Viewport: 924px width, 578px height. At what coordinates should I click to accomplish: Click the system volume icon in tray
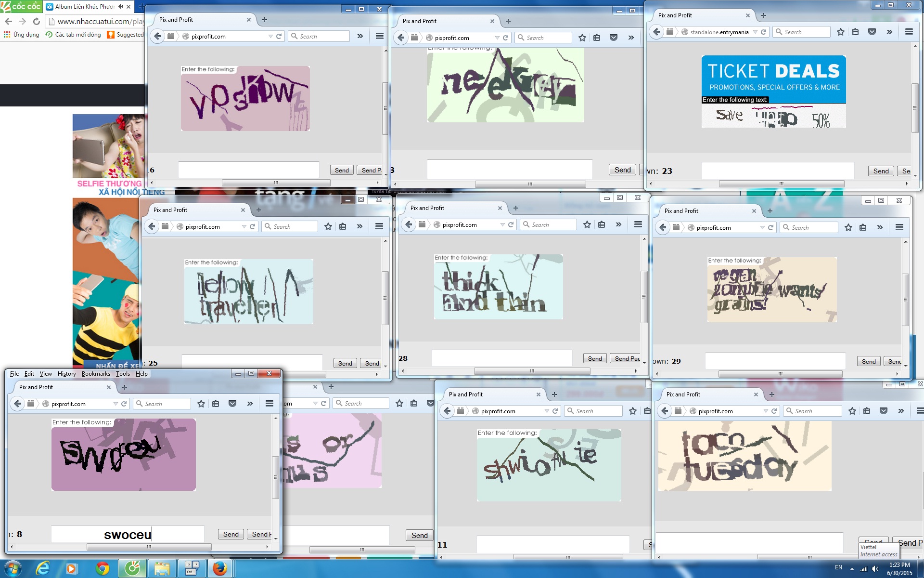coord(875,569)
